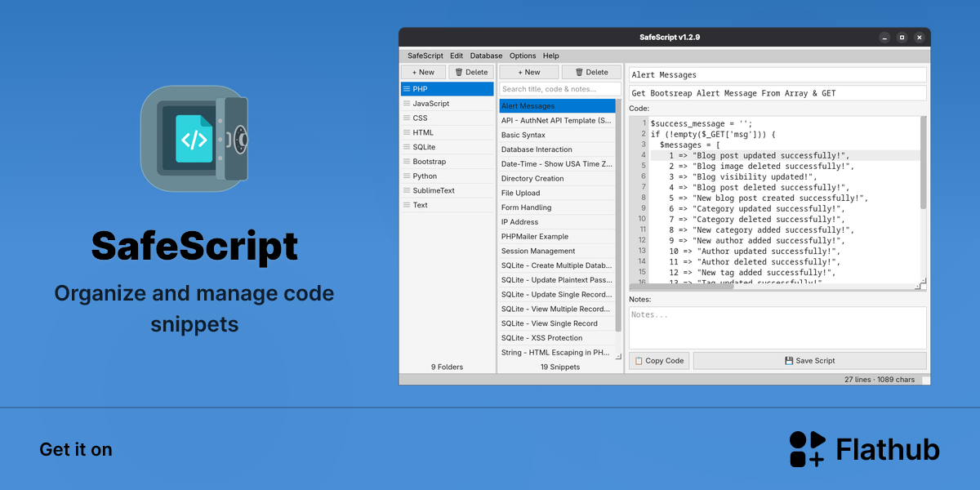The width and height of the screenshot is (980, 490).
Task: Click the code editor vertical scrollbar
Action: (x=924, y=163)
